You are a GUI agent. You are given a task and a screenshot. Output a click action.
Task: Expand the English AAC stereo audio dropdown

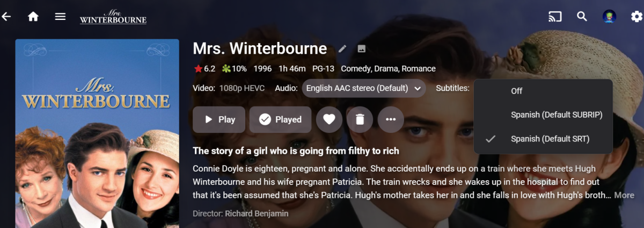[364, 88]
